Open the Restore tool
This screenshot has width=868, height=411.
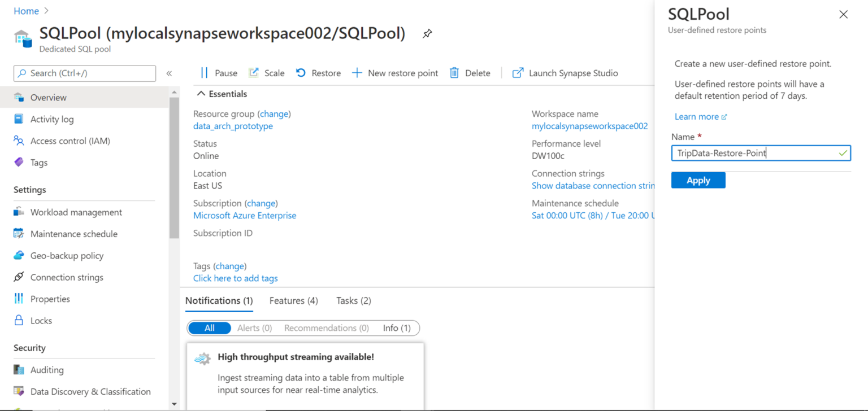click(x=318, y=73)
